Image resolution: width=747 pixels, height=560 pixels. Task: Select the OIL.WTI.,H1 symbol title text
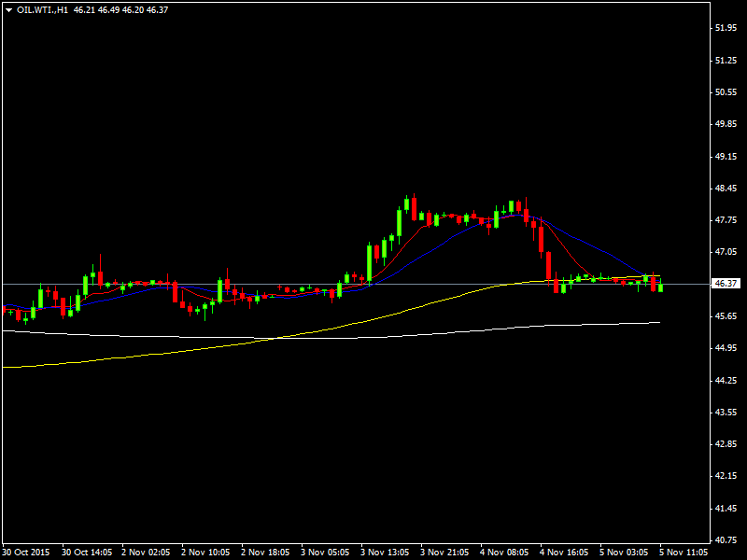tap(42, 10)
